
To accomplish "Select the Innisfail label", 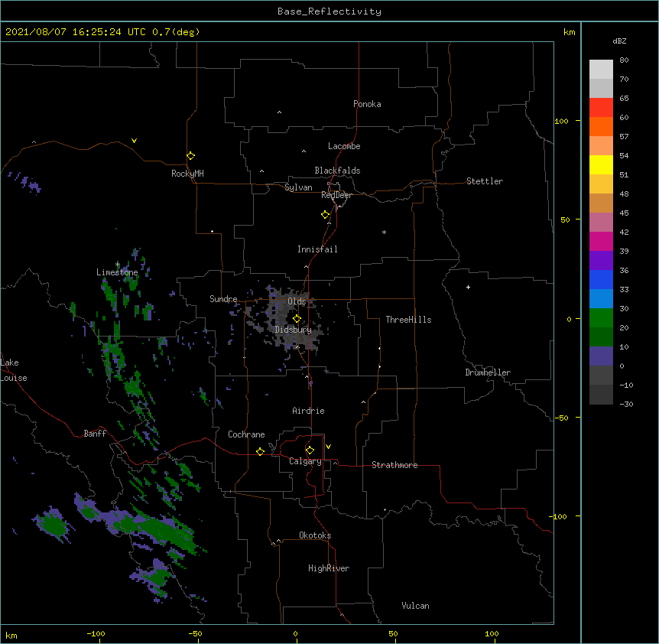I will tap(317, 249).
